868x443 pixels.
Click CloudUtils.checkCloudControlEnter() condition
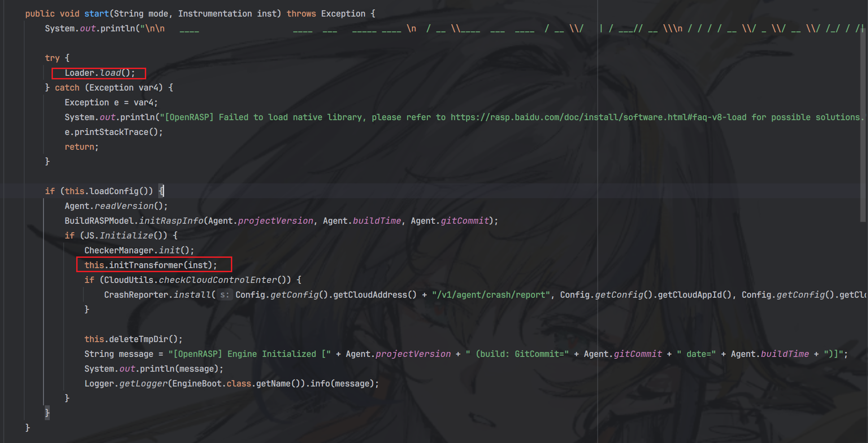point(198,280)
